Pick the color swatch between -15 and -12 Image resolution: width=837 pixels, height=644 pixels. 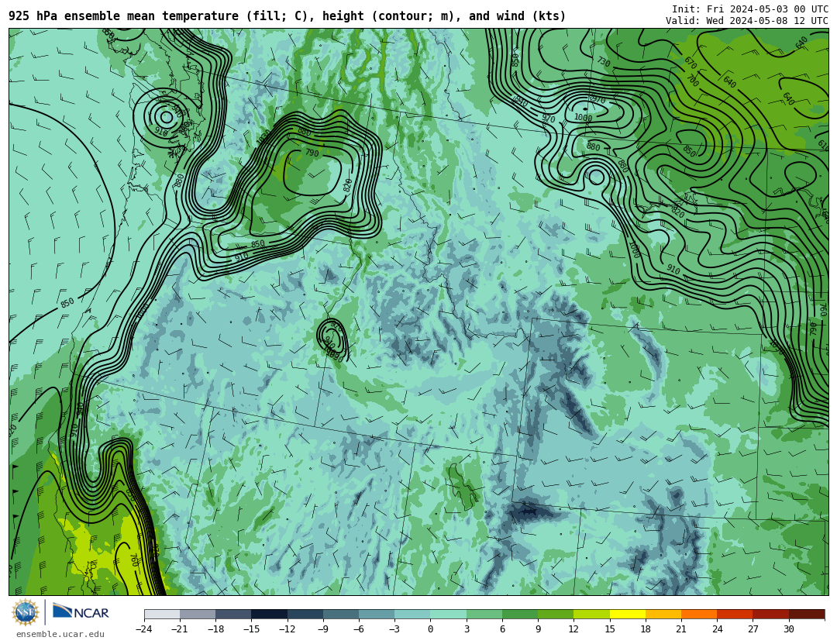coord(270,614)
